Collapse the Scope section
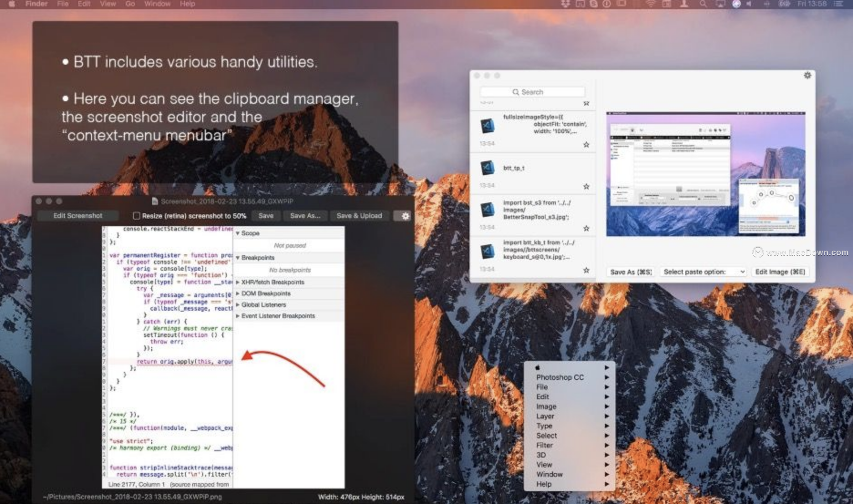 coord(237,233)
